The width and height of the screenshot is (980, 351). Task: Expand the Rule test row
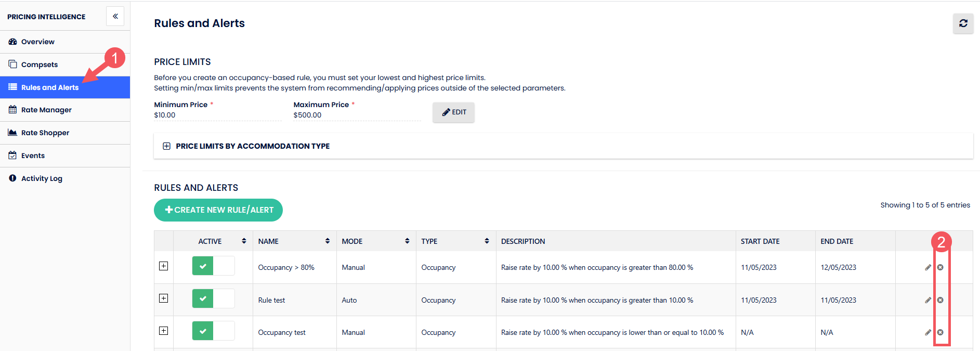pos(164,298)
